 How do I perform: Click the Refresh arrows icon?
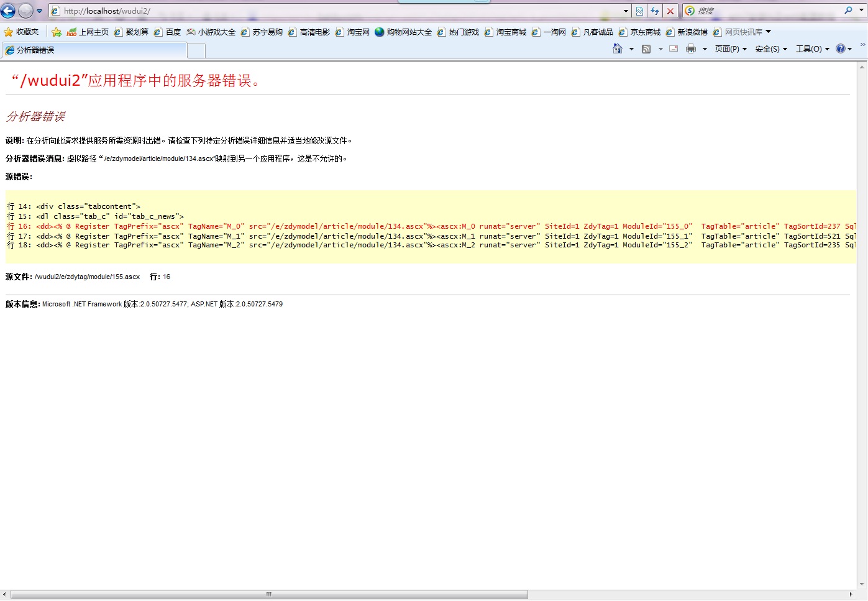click(655, 11)
